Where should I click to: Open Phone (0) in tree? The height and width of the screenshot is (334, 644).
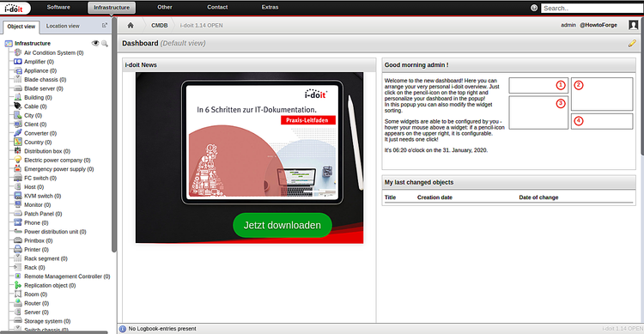tap(36, 222)
